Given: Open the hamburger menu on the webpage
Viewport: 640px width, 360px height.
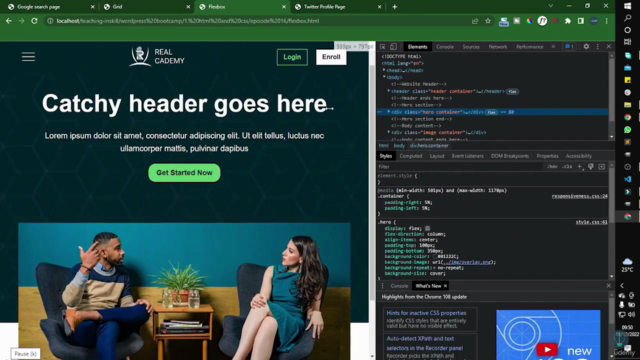Looking at the screenshot, I should point(28,57).
